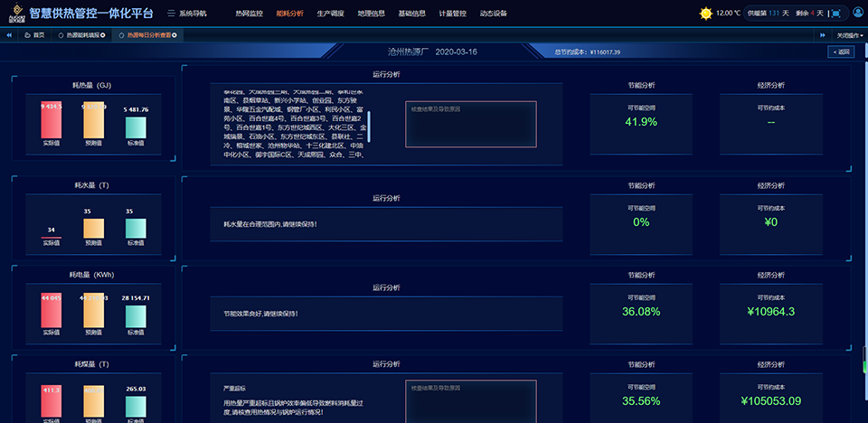Open the user profile avatar icon
Viewport: 868px width, 423px height.
(x=857, y=14)
